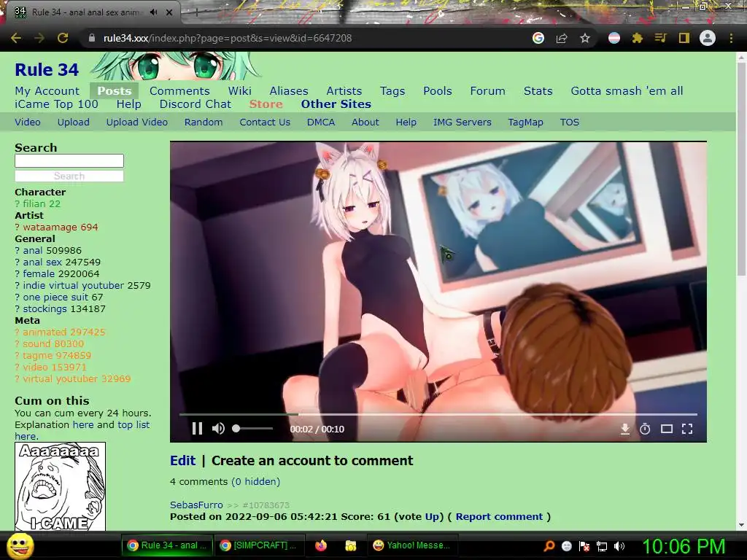This screenshot has height=560, width=747.
Task: Open Yahoo! Messenger from the taskbar
Action: 411,545
